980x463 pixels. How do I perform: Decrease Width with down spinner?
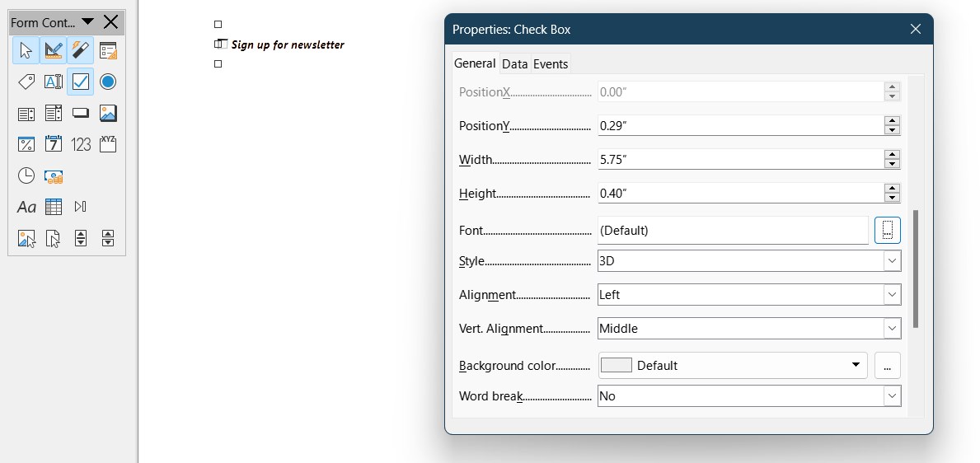(892, 164)
